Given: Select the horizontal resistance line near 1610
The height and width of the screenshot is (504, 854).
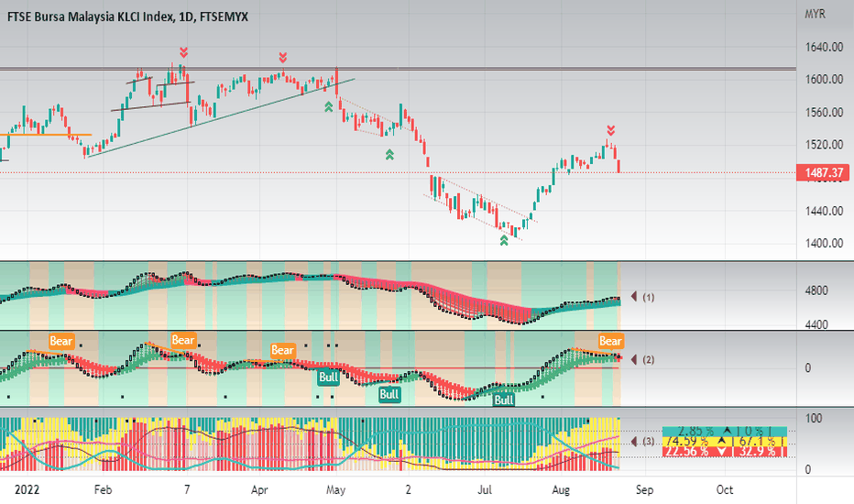Looking at the screenshot, I should point(398,69).
